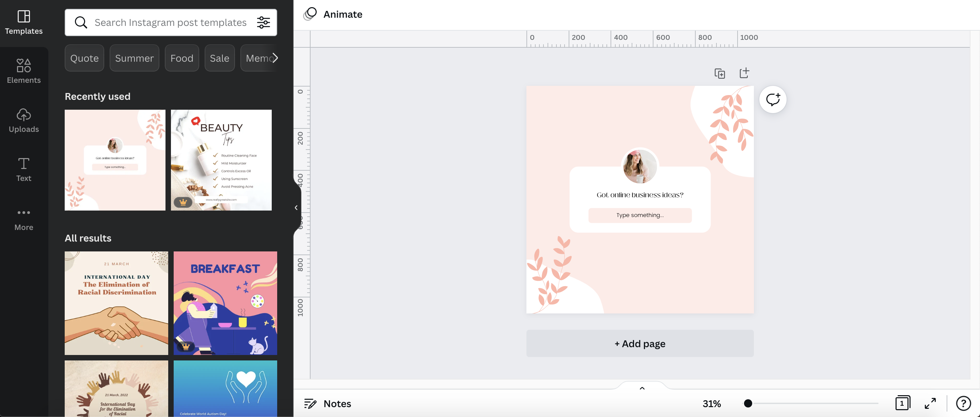This screenshot has height=417, width=980.
Task: Open the search filter options icon
Action: pos(263,22)
